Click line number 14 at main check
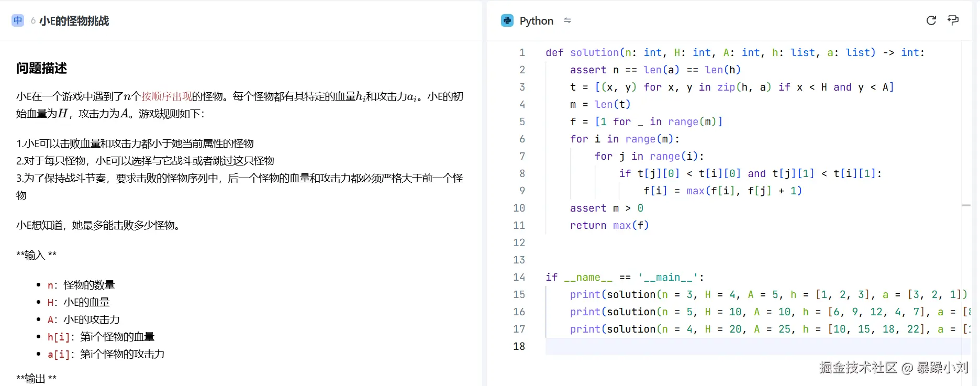Screen dimensions: 980x386 tap(519, 277)
